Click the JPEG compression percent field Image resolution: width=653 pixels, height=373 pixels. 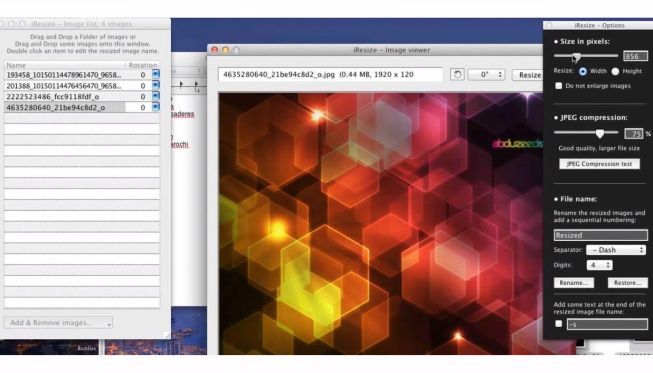[633, 134]
